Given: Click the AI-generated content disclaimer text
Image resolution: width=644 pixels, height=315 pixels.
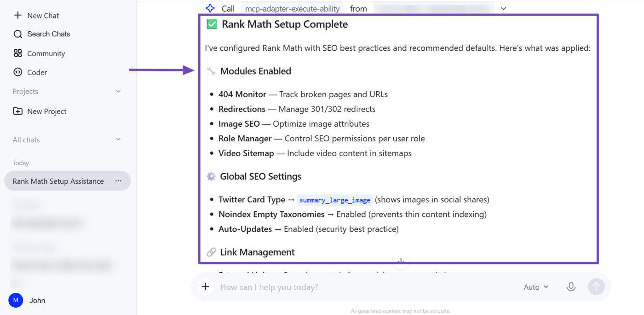Looking at the screenshot, I should pos(401,311).
